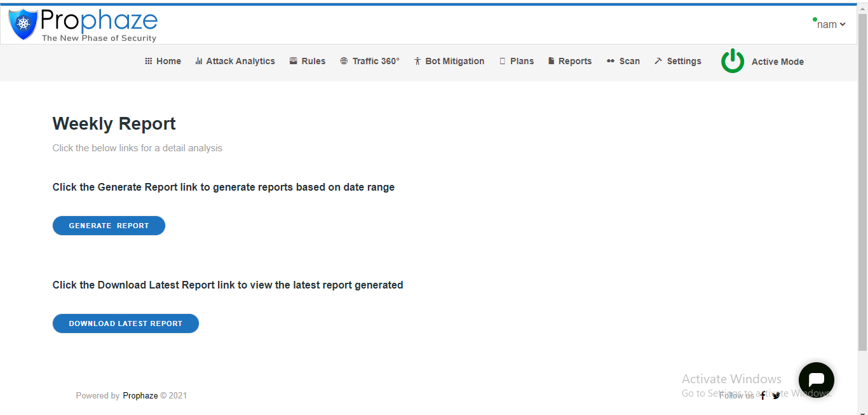
Task: Toggle the green Active Mode power button
Action: [733, 61]
